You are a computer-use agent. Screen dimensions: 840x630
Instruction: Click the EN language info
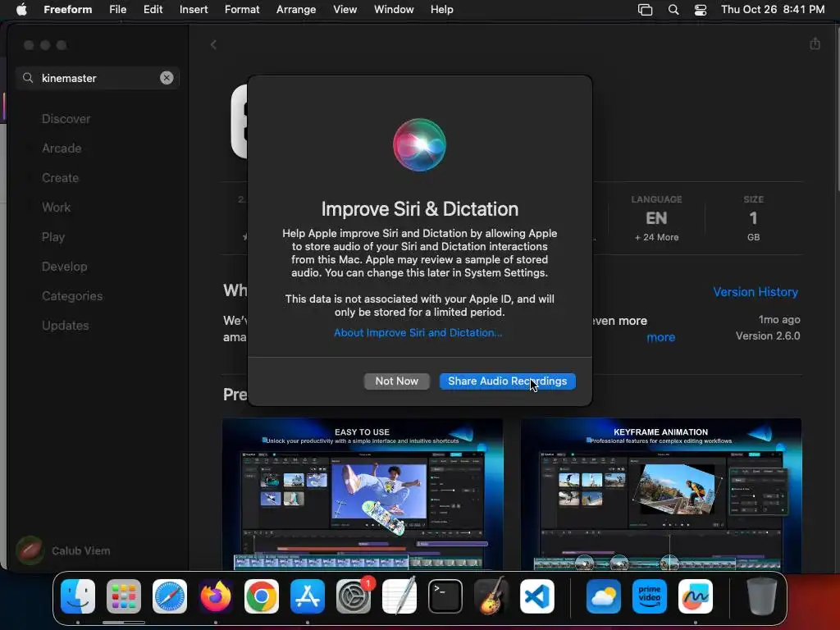656,218
